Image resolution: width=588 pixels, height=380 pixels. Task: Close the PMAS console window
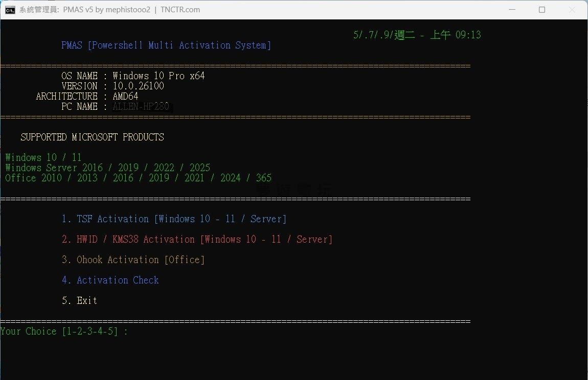(572, 10)
